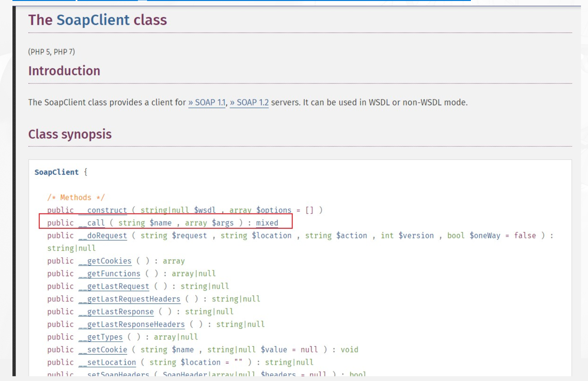Open the SOAP 1.1 specification link

pos(207,103)
